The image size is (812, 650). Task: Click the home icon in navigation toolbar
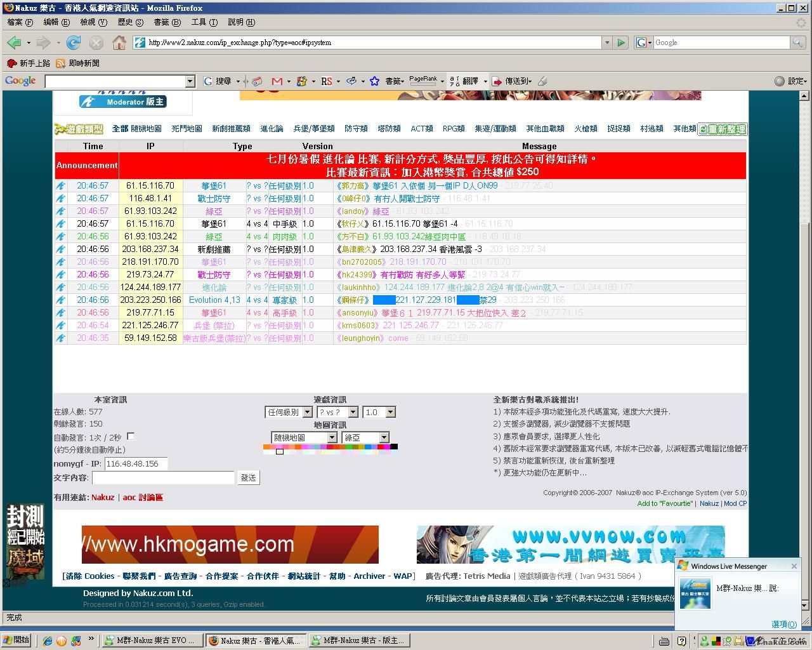(x=119, y=43)
